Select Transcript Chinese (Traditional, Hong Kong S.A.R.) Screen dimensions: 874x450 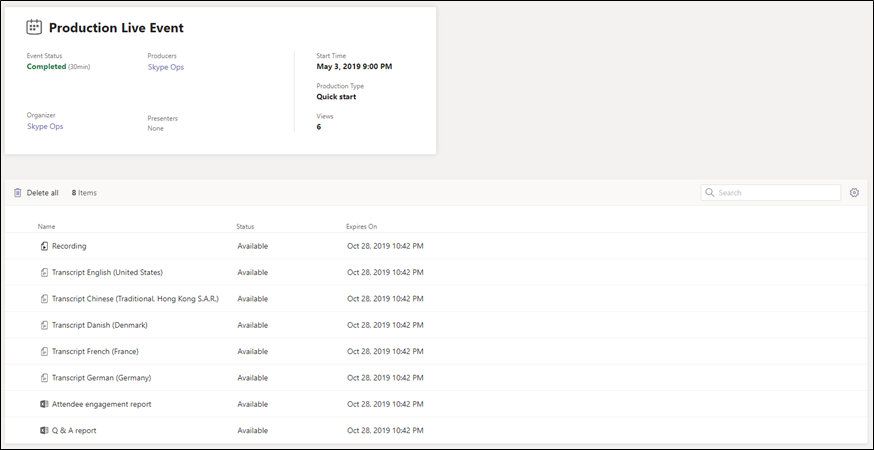click(135, 299)
